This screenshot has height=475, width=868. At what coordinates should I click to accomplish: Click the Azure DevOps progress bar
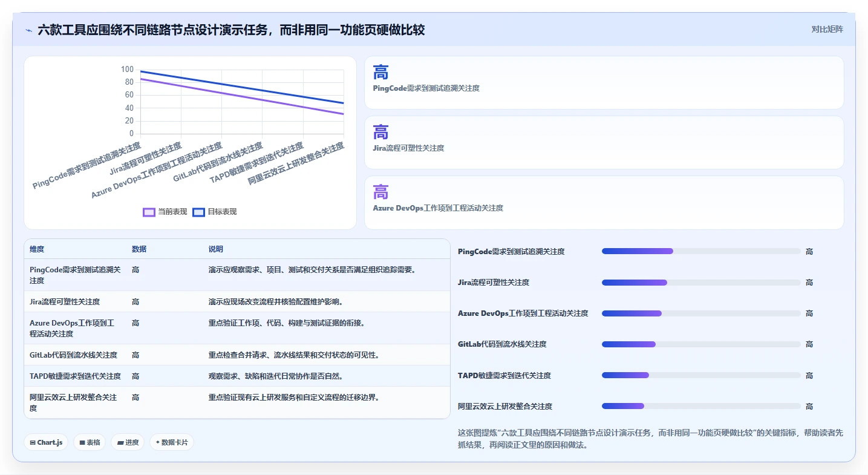[x=701, y=313]
